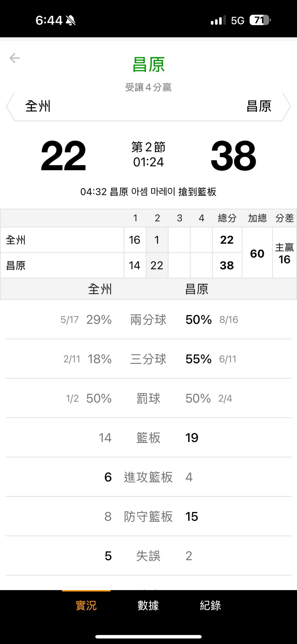
Task: Tap the 加總 total of 60
Action: click(x=257, y=253)
